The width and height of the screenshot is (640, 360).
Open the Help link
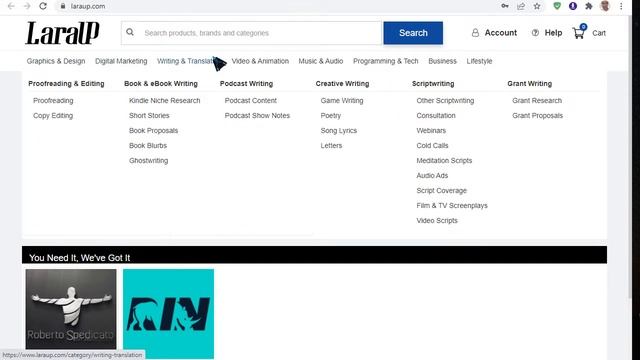[x=553, y=33]
